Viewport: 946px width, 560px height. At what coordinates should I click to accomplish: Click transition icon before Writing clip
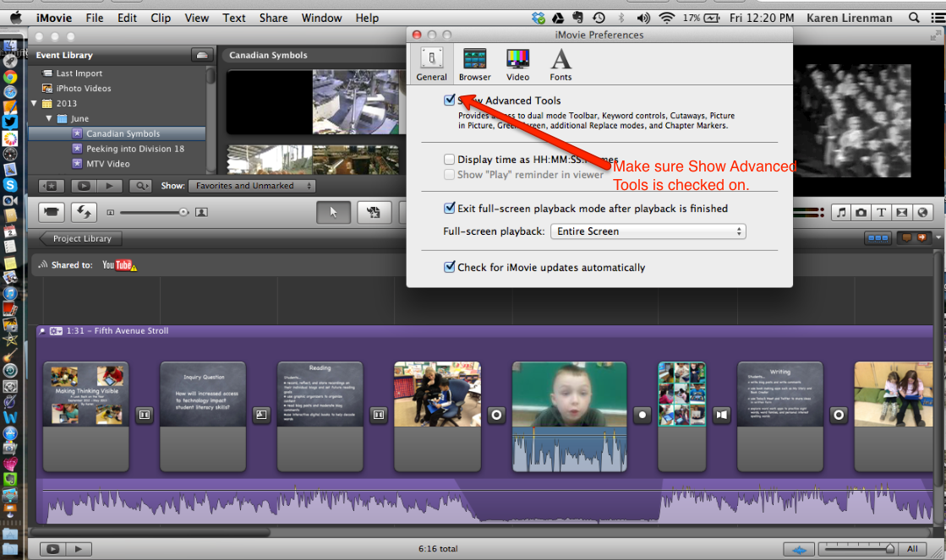point(722,415)
